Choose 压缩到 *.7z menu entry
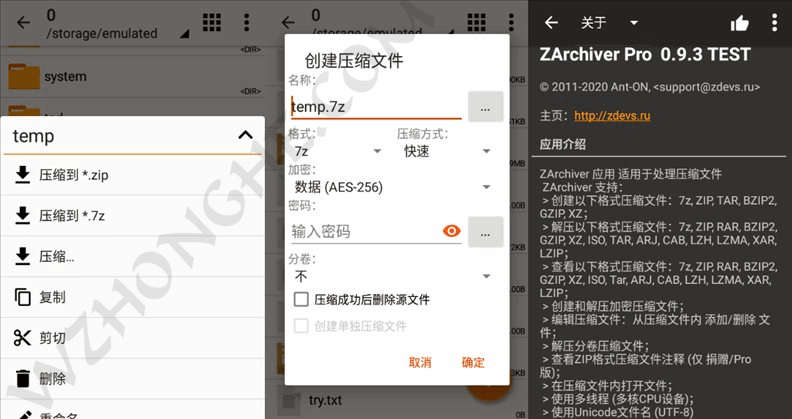Screen dimensions: 792x419 [x=132, y=216]
